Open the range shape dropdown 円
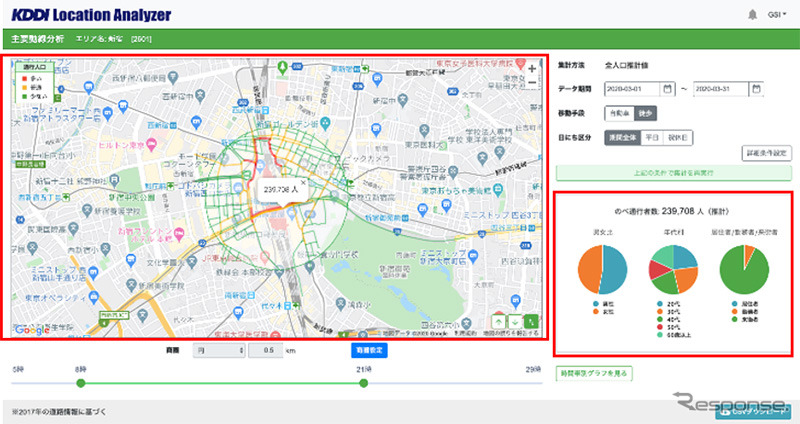The image size is (800, 424). 219,351
